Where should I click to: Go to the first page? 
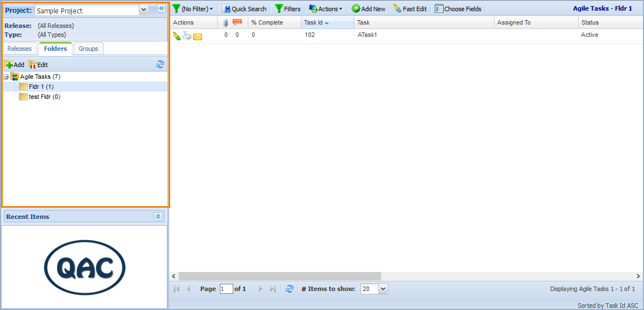pyautogui.click(x=176, y=289)
